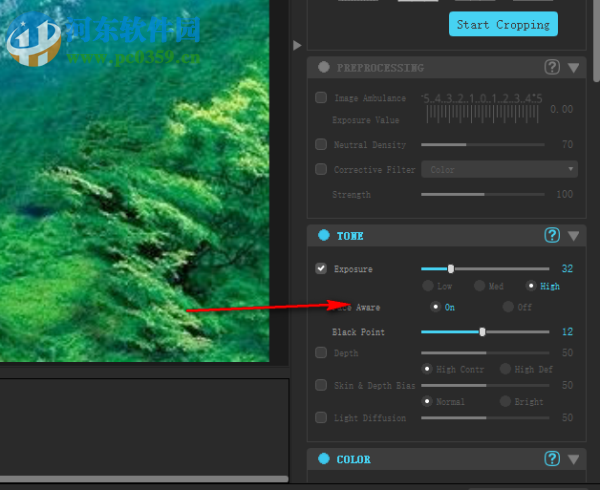Open help for the Color section

[x=552, y=459]
